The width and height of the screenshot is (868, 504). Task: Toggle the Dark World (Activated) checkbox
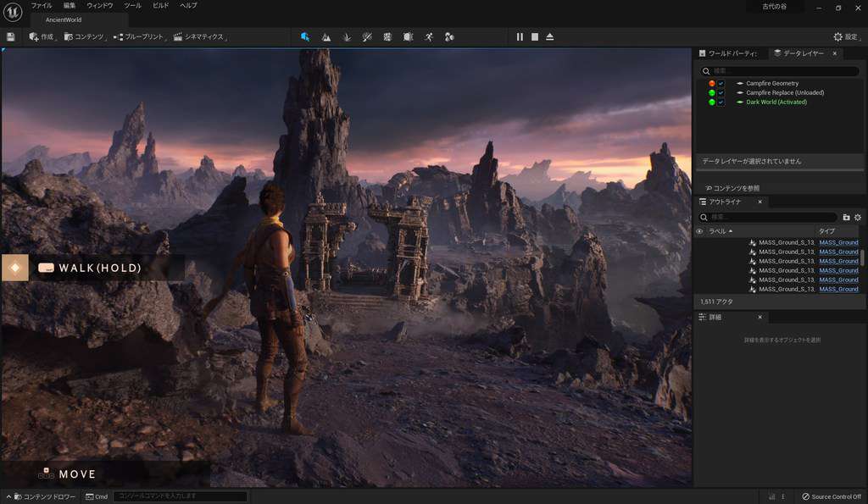[x=721, y=102]
